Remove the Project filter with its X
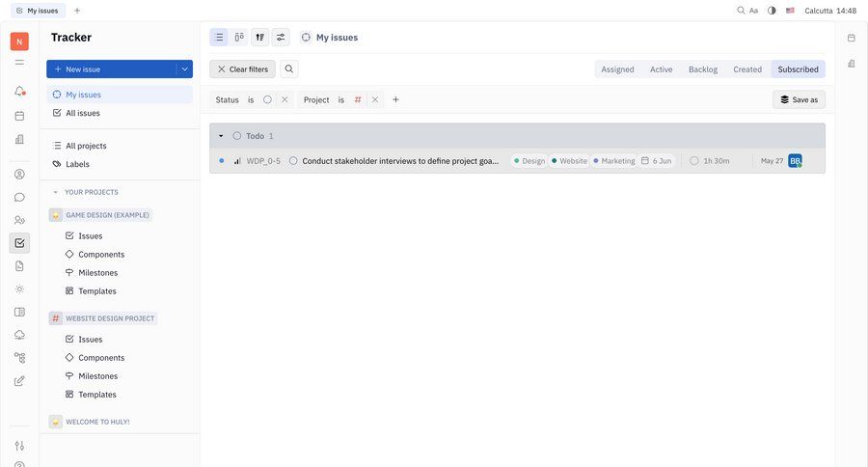The image size is (868, 467). point(375,99)
